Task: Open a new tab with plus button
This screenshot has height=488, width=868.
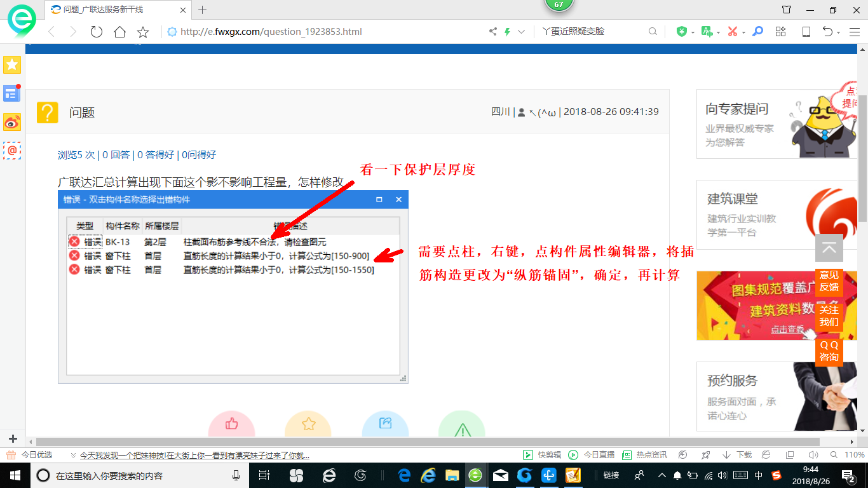Action: (x=203, y=10)
